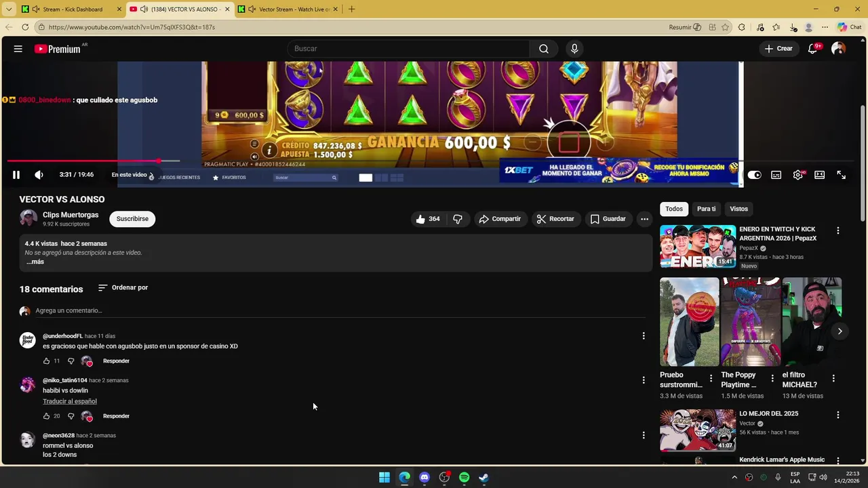Reply to the @underhoodFL comment
Screen dimensions: 868x488
(116, 361)
